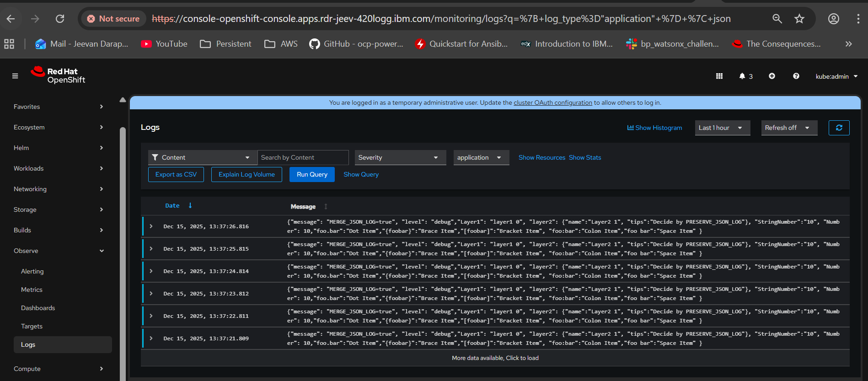Click the refresh logs icon button
868x381 pixels.
[x=839, y=128]
